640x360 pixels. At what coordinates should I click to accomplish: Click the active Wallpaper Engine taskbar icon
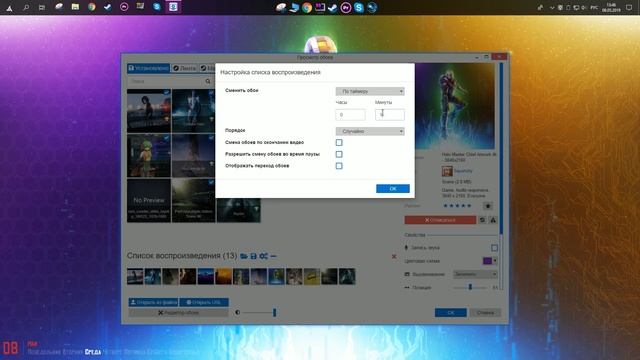click(x=173, y=7)
